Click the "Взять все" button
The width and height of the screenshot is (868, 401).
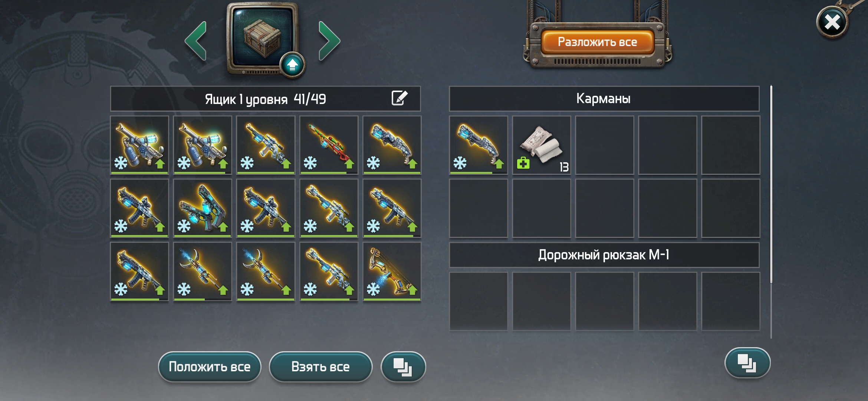pyautogui.click(x=320, y=367)
